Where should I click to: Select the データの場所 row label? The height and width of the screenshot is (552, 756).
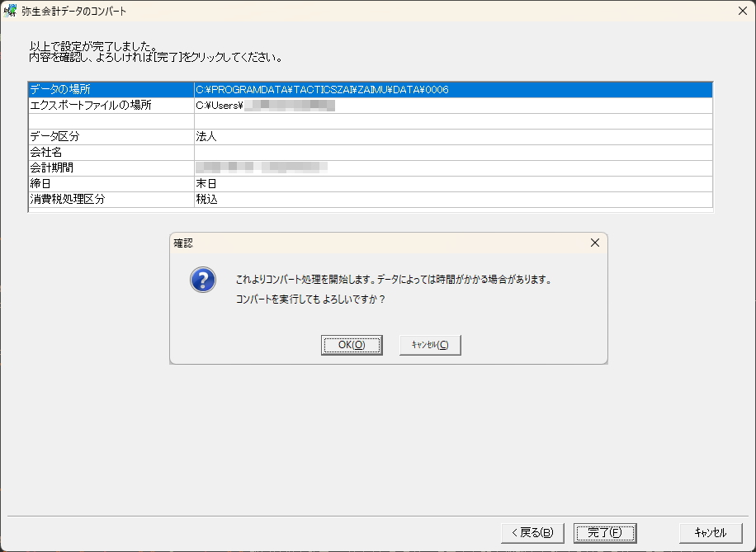click(x=111, y=90)
